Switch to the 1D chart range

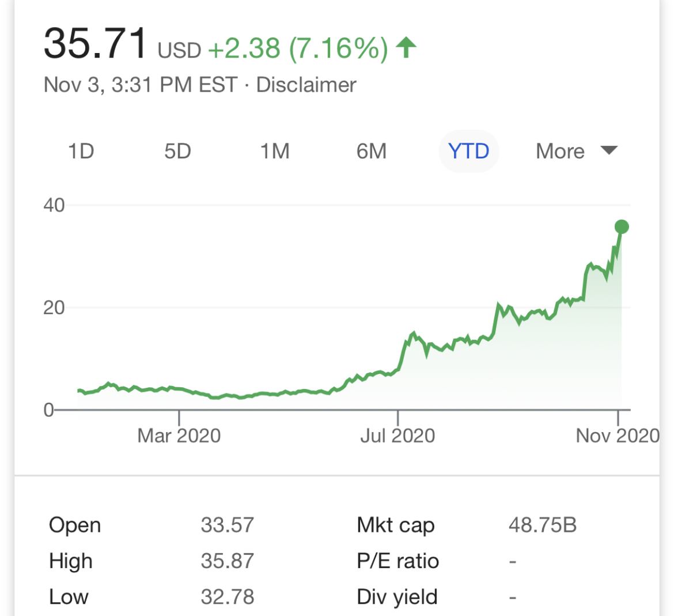(81, 151)
